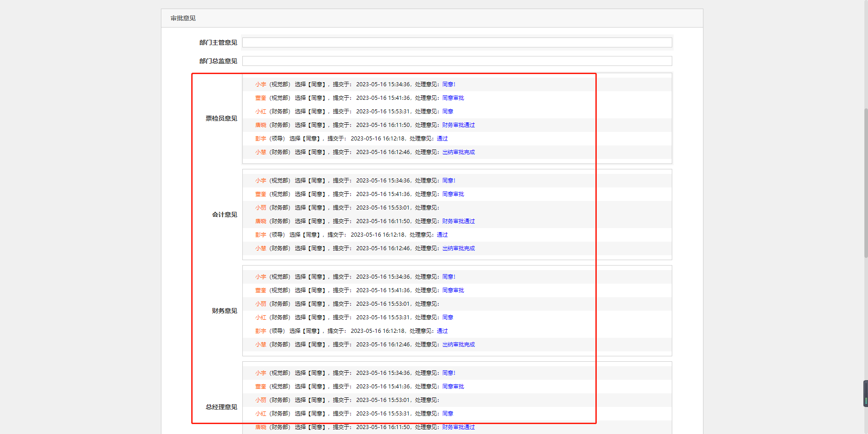The image size is (868, 434).
Task: Click 通过 comment in 会计意见 section
Action: [442, 235]
